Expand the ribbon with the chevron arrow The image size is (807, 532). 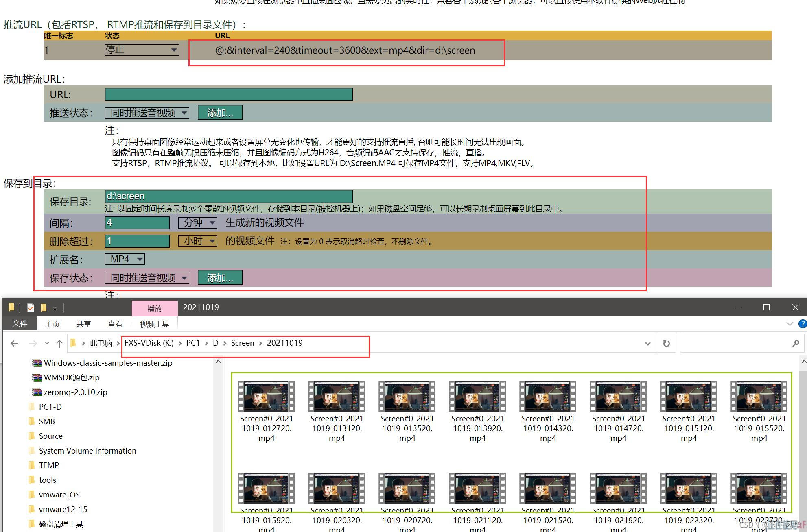click(790, 324)
